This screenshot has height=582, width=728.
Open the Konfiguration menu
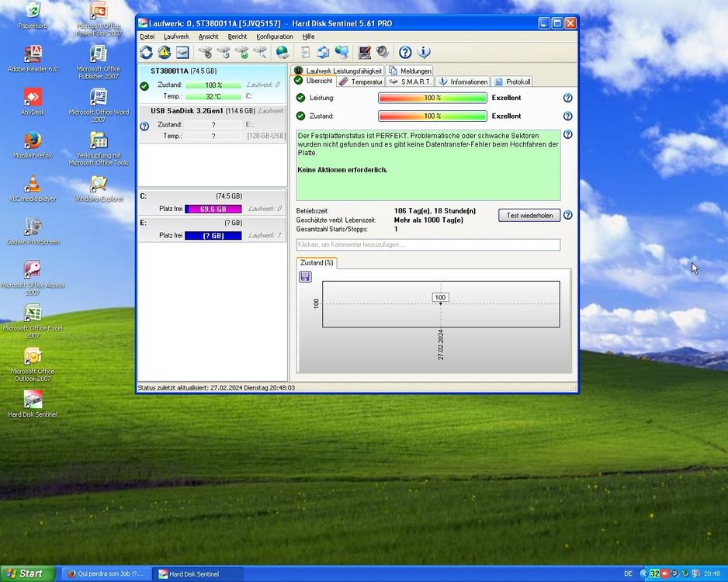coord(275,36)
